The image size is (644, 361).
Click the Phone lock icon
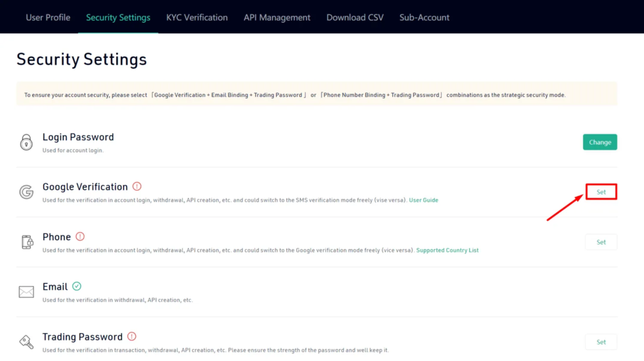27,242
